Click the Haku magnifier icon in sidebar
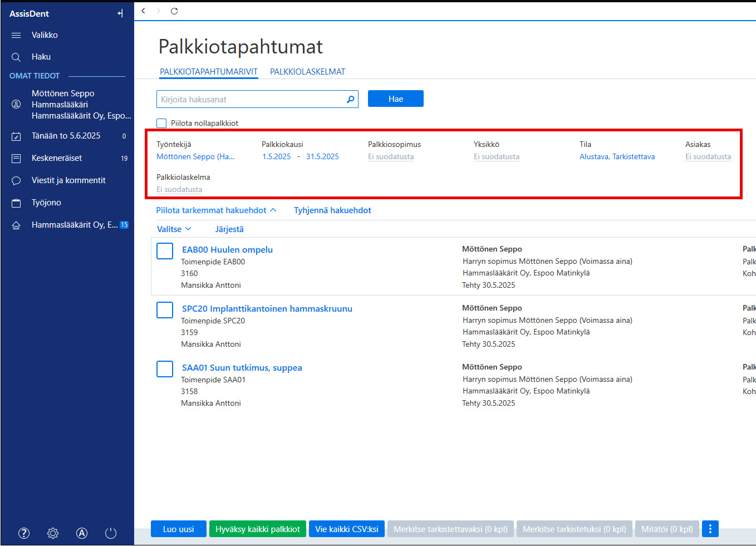 tap(16, 57)
